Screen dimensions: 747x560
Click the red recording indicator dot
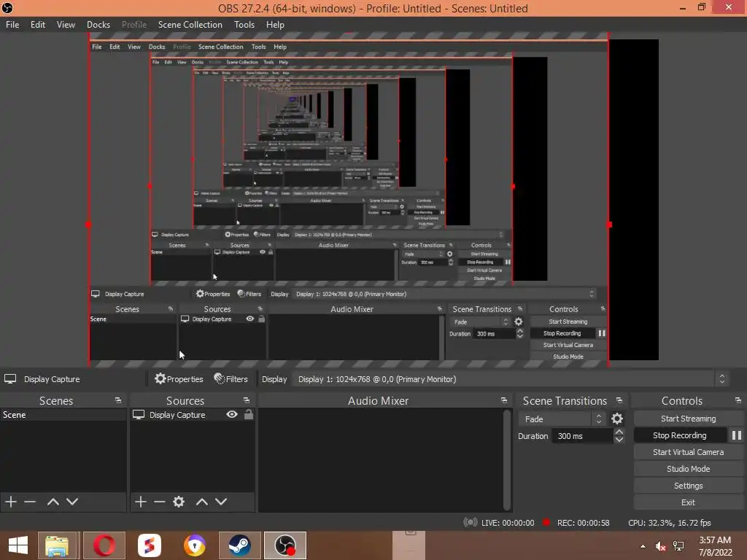click(546, 522)
